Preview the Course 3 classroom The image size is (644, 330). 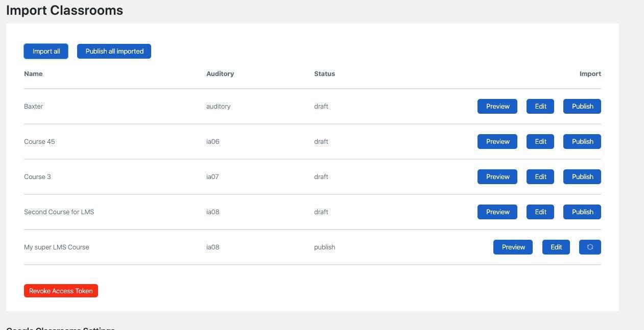click(497, 176)
